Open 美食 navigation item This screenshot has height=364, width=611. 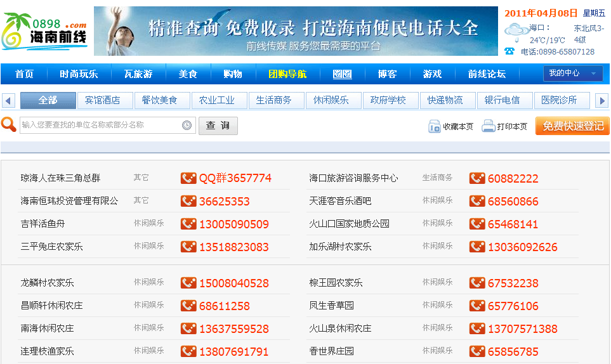[x=188, y=74]
